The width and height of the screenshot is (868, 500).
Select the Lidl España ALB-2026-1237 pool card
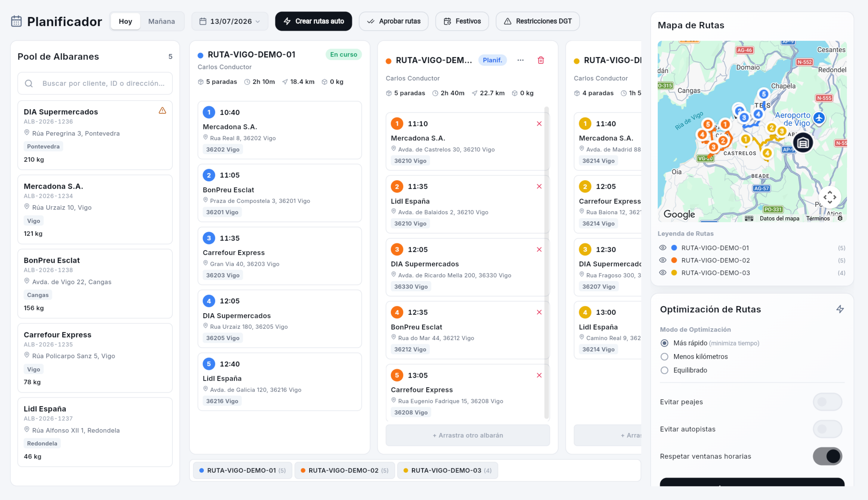[95, 432]
